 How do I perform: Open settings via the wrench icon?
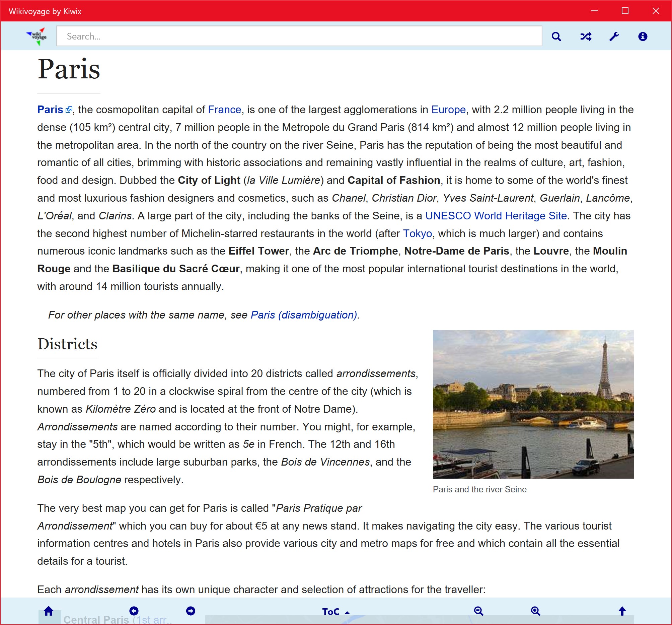(x=614, y=37)
